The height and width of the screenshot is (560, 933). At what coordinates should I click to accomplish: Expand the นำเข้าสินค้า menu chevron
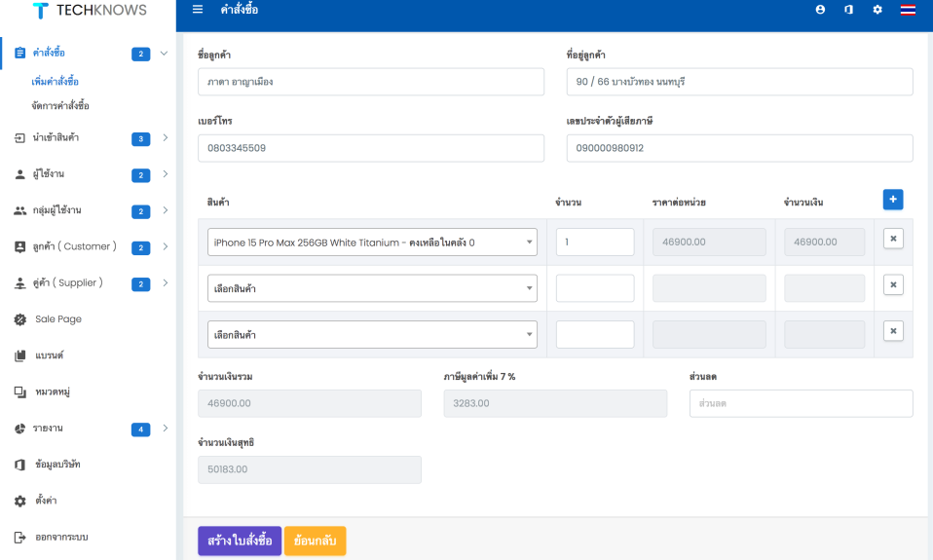(165, 137)
